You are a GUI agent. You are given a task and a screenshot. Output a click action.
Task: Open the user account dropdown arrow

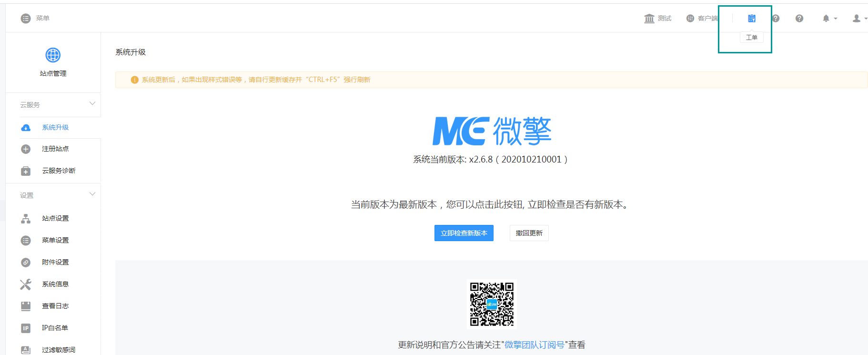[866, 19]
